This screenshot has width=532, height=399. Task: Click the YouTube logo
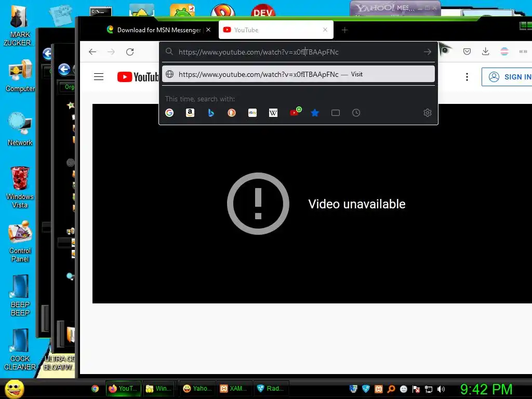coord(138,77)
